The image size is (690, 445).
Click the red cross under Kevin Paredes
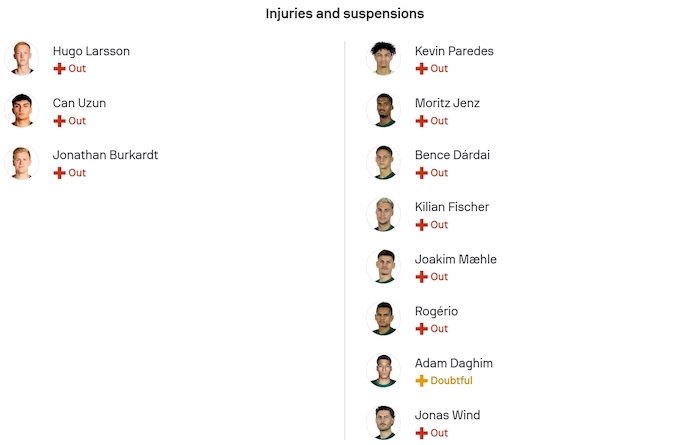tap(421, 69)
